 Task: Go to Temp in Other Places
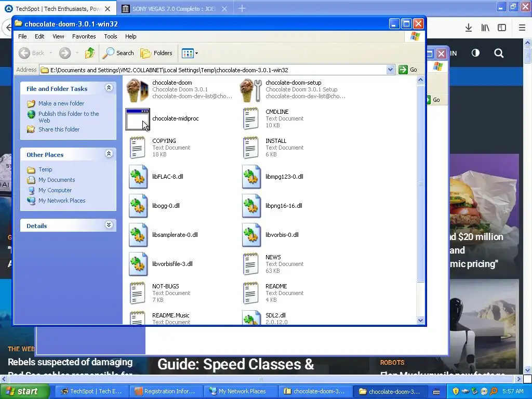point(45,169)
